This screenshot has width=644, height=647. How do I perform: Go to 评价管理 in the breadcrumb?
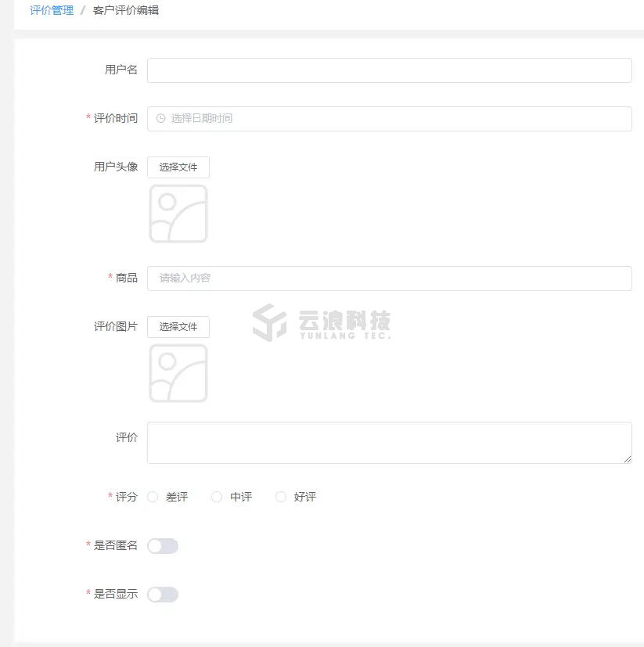[x=52, y=11]
